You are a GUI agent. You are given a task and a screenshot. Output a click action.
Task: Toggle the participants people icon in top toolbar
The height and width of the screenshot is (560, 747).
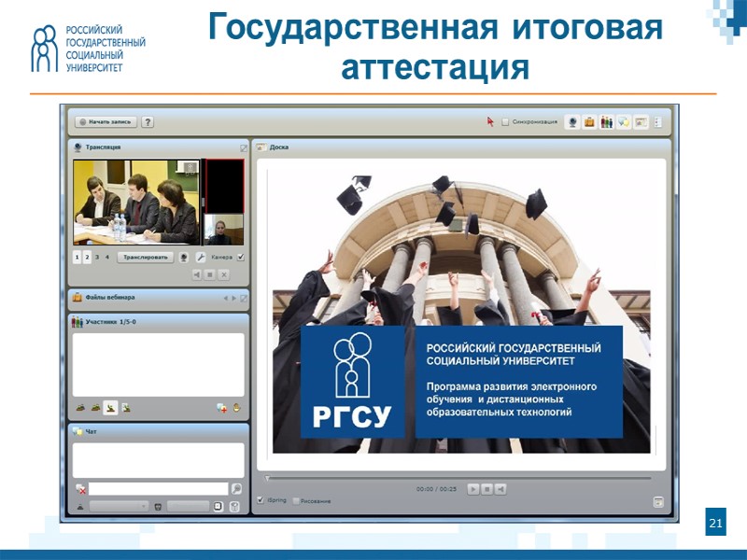pyautogui.click(x=606, y=122)
